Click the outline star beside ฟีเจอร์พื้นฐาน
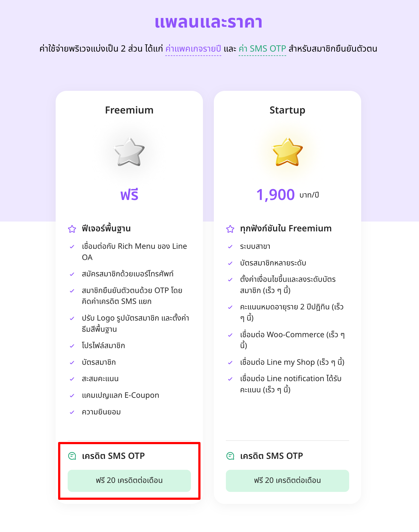 tap(72, 229)
